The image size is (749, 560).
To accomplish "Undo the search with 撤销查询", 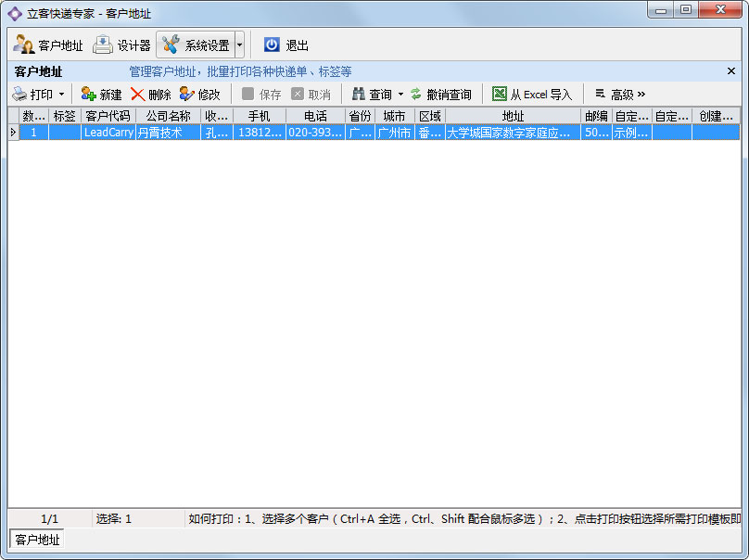I will pos(440,95).
